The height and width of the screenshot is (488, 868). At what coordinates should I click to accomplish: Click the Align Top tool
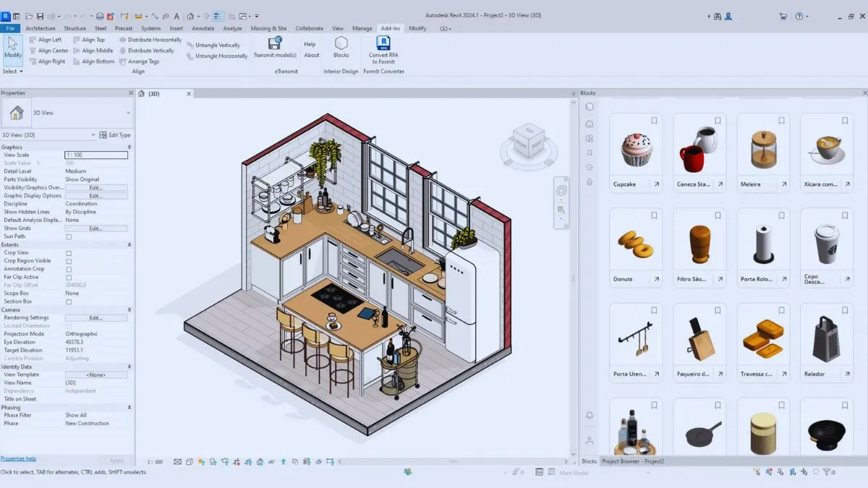click(x=88, y=40)
